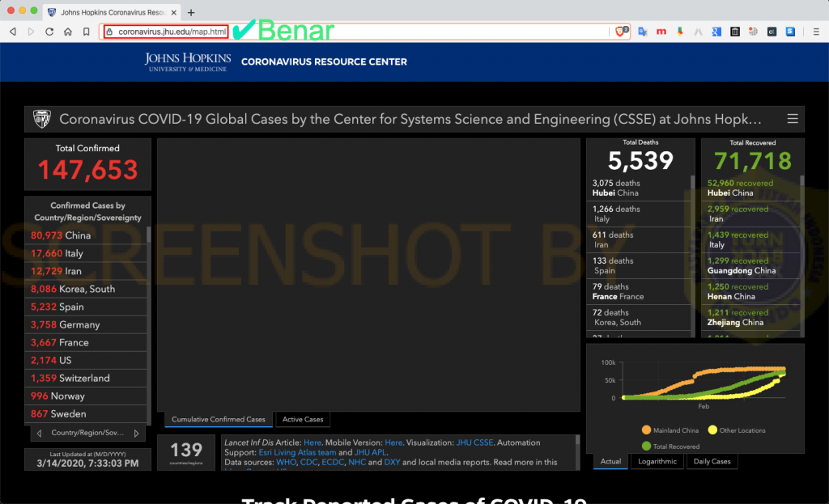Open the JHU APL link

370,452
